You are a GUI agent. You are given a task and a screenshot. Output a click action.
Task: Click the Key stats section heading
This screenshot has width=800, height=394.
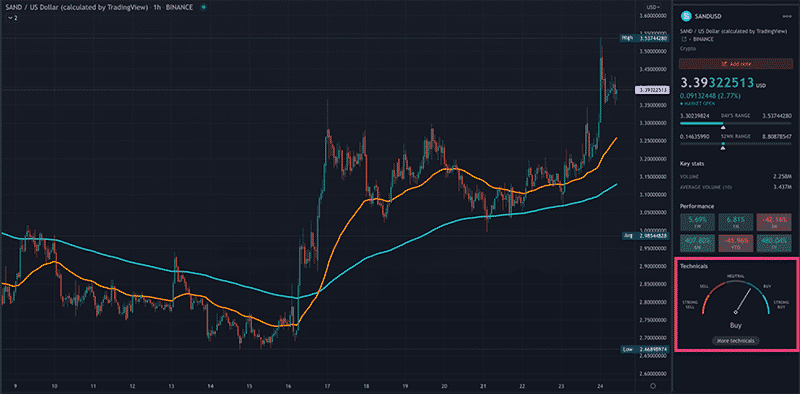pyautogui.click(x=691, y=164)
